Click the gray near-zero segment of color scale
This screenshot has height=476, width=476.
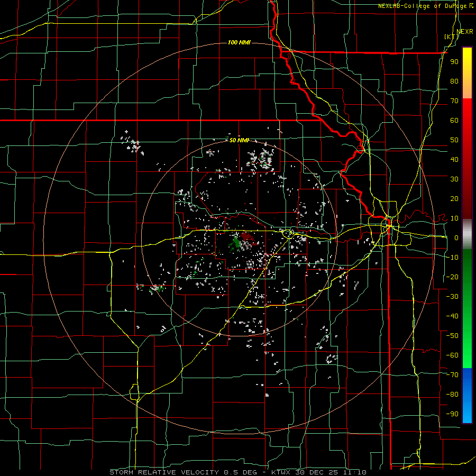(x=467, y=234)
